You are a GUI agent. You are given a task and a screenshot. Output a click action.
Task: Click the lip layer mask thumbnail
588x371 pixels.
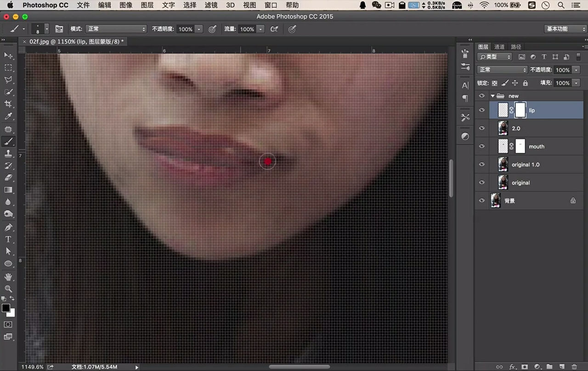click(x=520, y=110)
